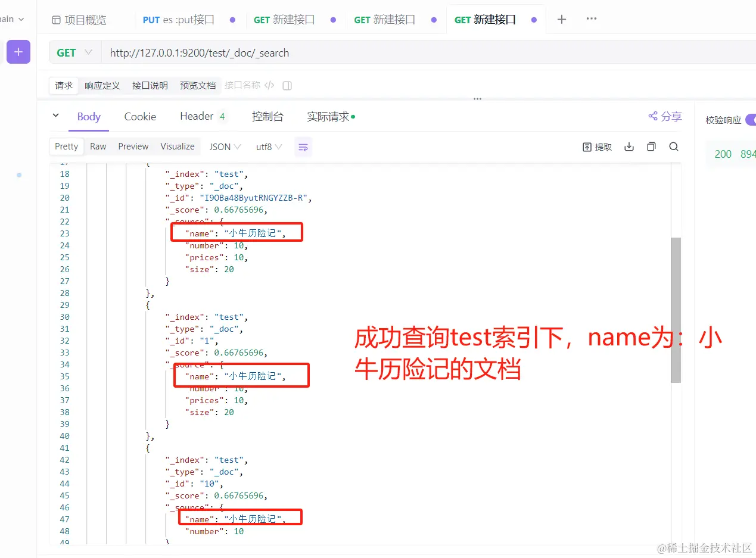Select the 请求 sub-tab
The image size is (756, 558).
[x=64, y=85]
